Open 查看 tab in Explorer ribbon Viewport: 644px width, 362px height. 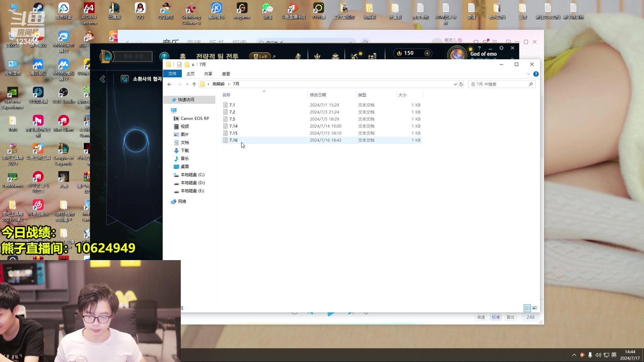226,74
